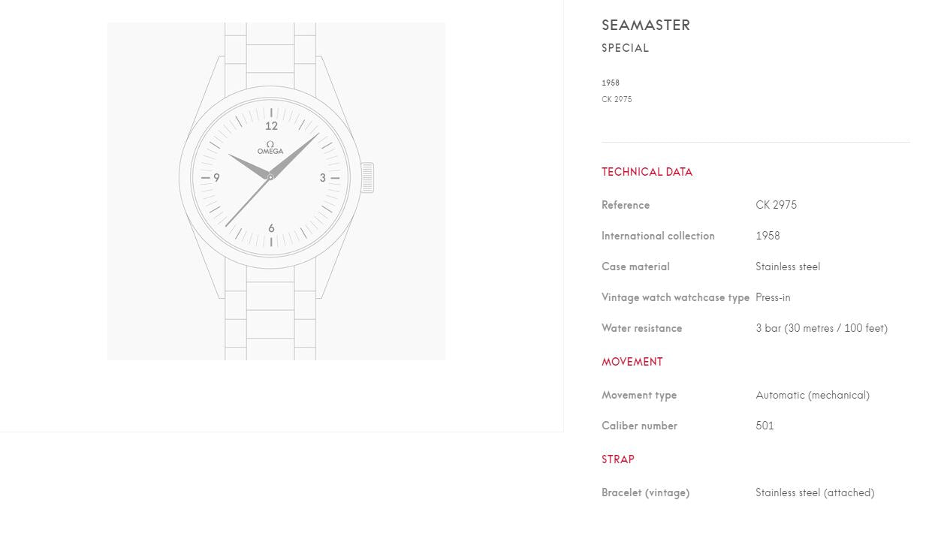The height and width of the screenshot is (560, 941).
Task: Click the Bracelet (vintage) label
Action: (x=645, y=492)
